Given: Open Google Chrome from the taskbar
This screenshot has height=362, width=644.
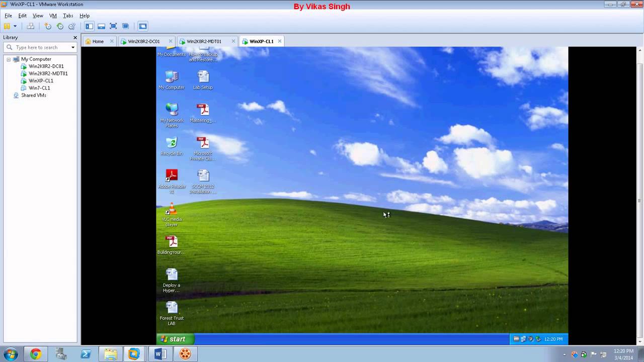Looking at the screenshot, I should (x=35, y=354).
